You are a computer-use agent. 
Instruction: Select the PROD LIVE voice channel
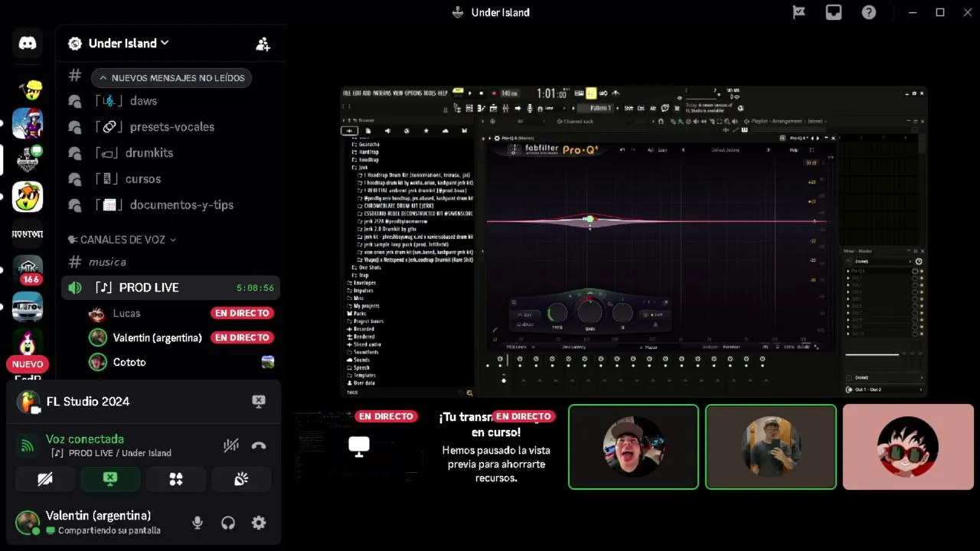170,288
